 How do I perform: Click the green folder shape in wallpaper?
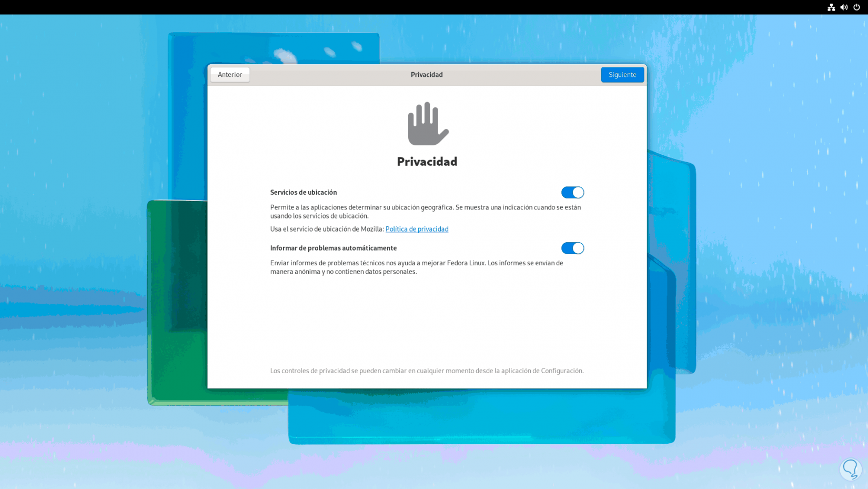click(x=177, y=303)
